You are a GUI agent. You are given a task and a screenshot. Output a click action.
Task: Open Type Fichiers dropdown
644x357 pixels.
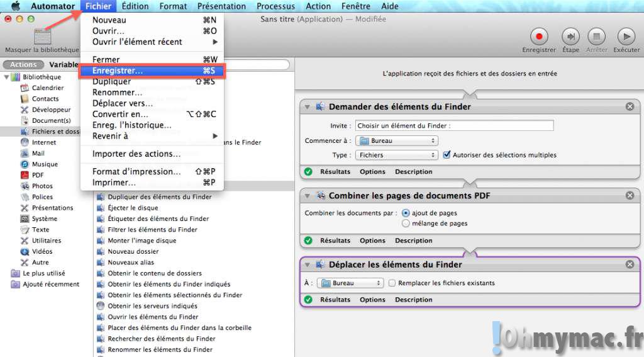pyautogui.click(x=397, y=155)
